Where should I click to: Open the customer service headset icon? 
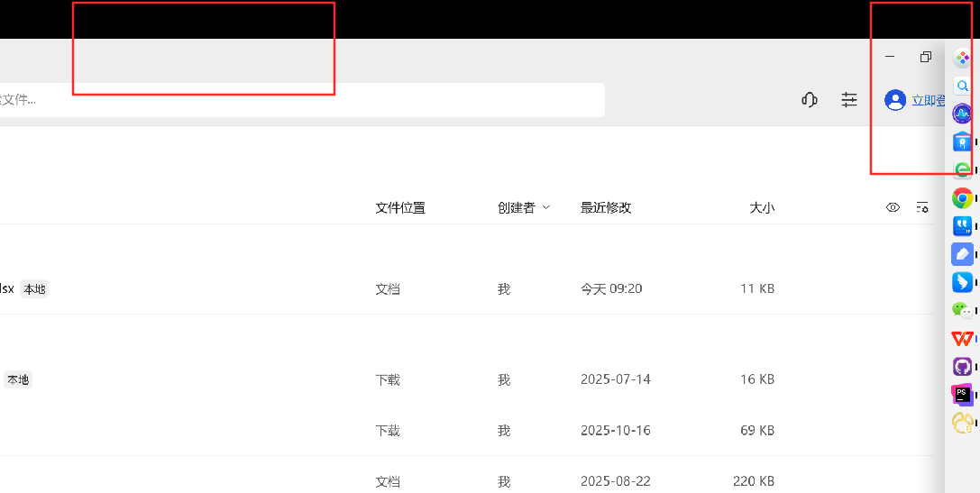[810, 100]
